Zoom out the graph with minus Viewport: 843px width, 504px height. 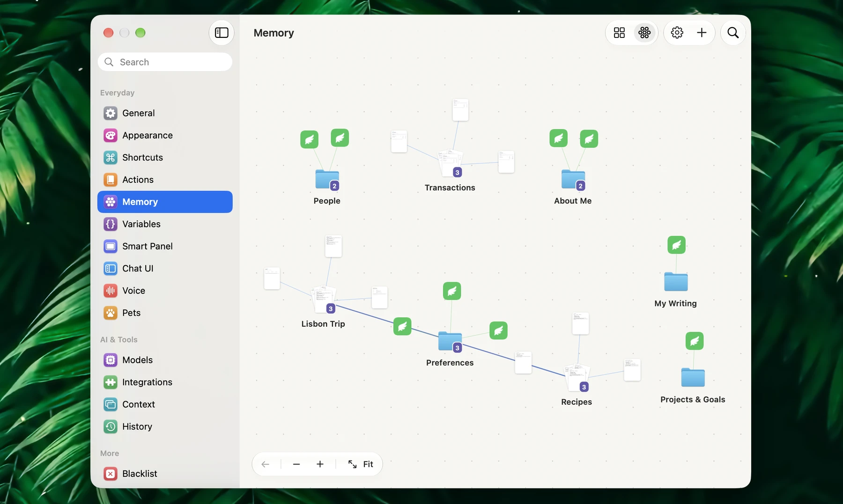click(296, 464)
